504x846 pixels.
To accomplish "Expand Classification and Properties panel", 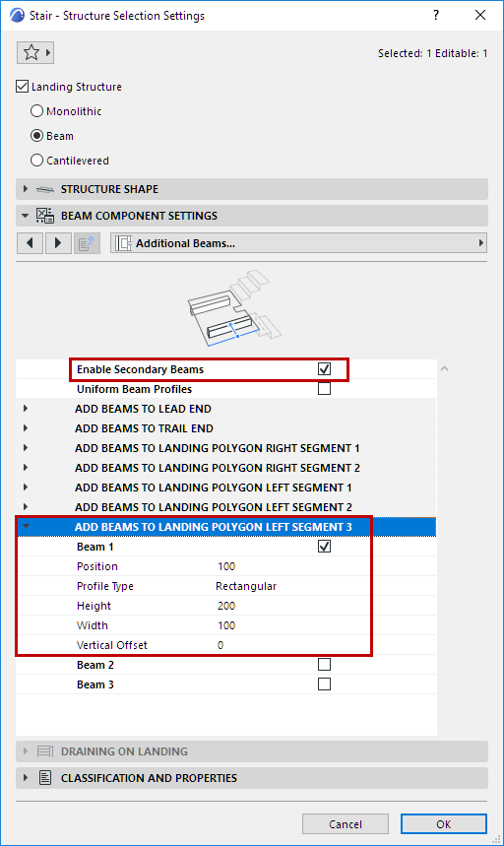I will click(25, 778).
